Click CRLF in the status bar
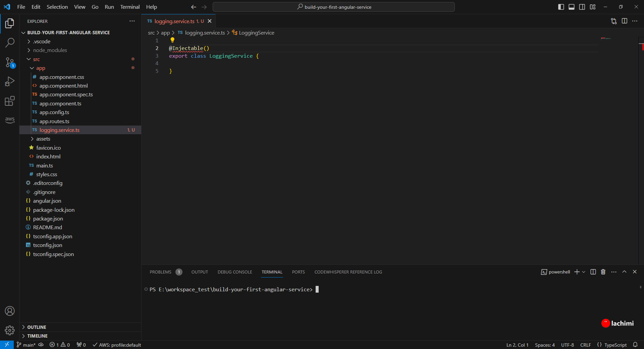644x349 pixels. [x=585, y=345]
